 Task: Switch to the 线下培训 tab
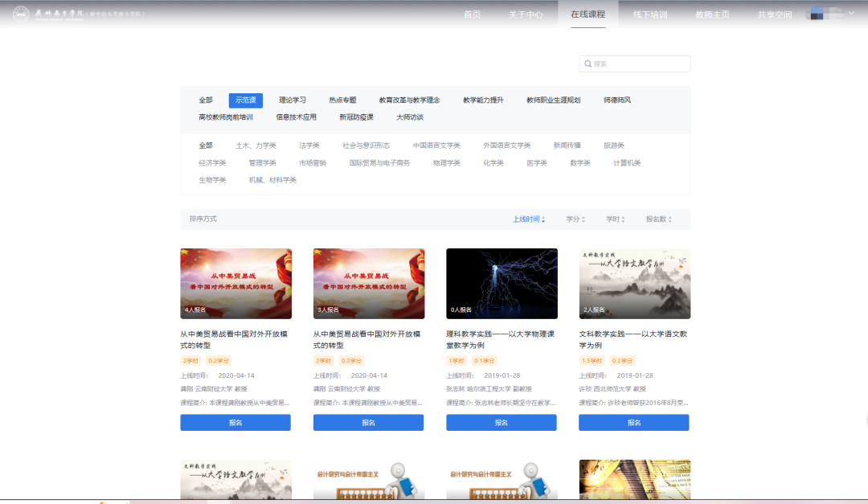[650, 14]
